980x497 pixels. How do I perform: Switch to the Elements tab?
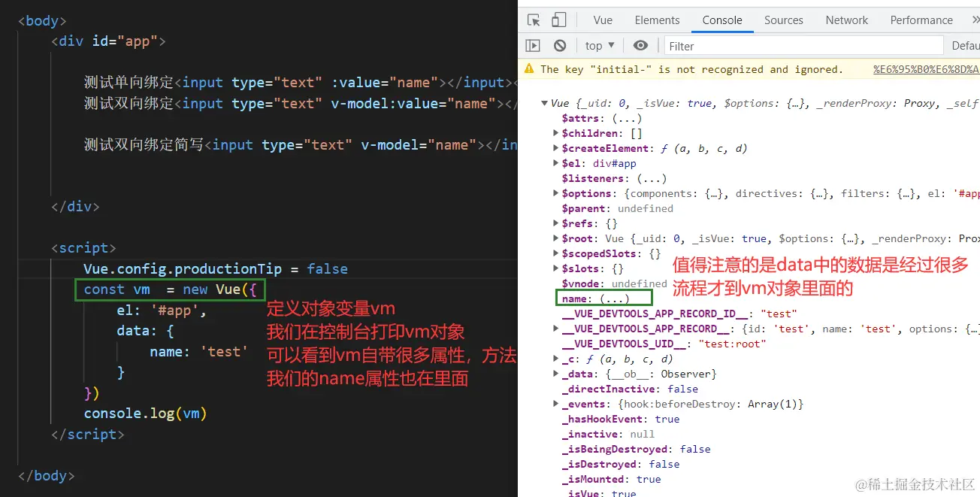click(657, 20)
